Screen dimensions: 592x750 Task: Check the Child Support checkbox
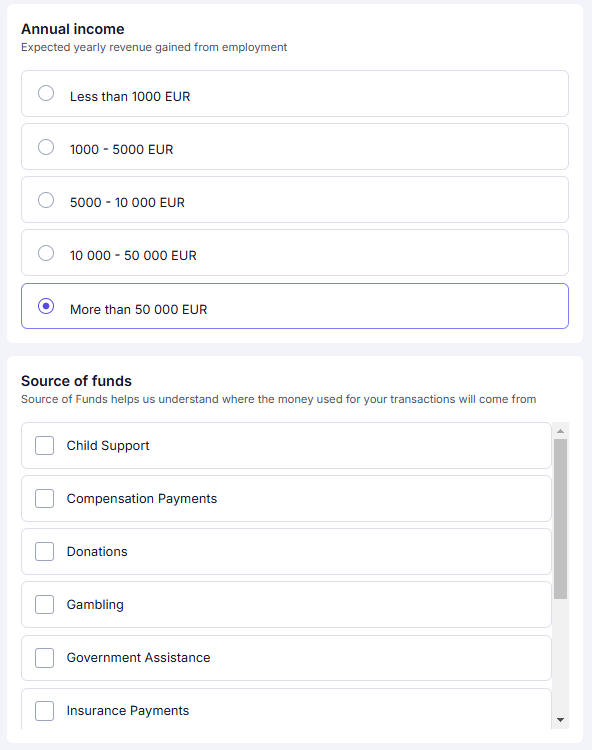pyautogui.click(x=44, y=445)
